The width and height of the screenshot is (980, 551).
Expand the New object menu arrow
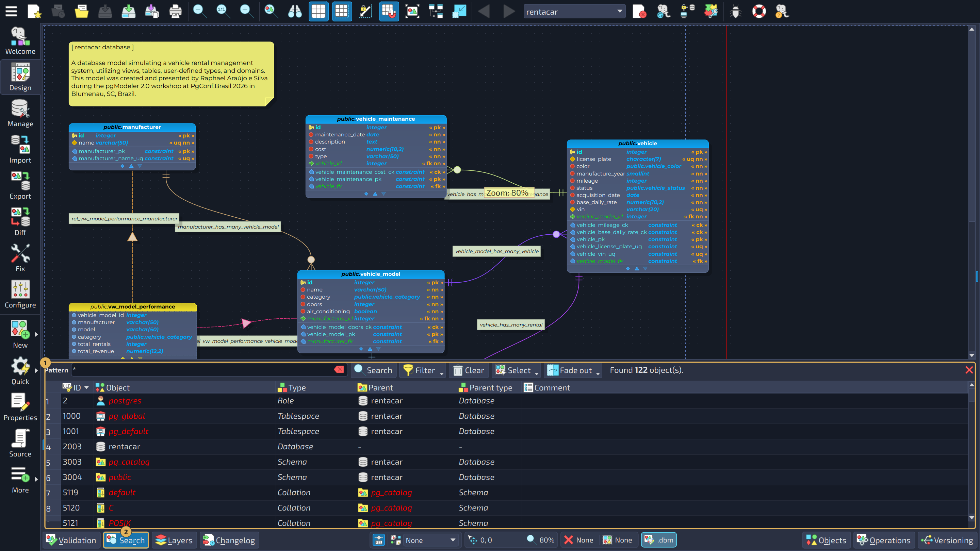point(36,334)
